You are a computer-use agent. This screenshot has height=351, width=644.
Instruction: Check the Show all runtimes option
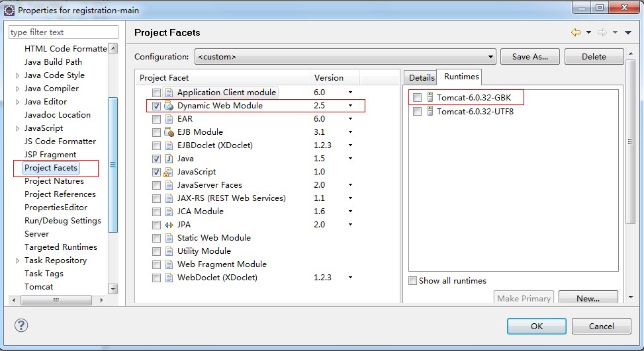[x=413, y=281]
